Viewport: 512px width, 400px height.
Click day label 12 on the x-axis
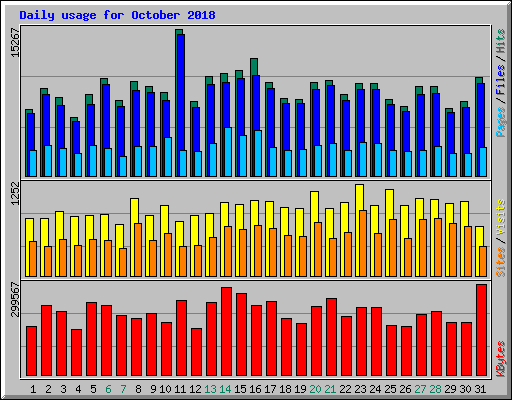click(195, 389)
